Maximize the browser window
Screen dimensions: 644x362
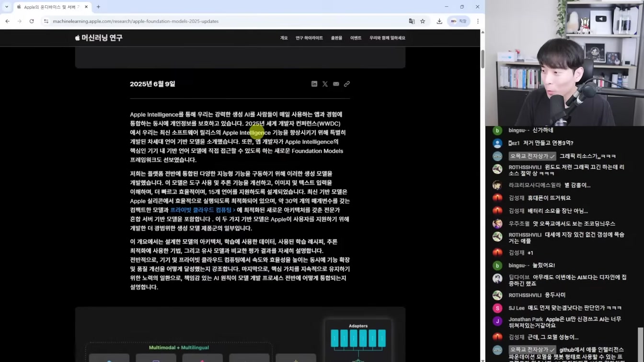462,7
